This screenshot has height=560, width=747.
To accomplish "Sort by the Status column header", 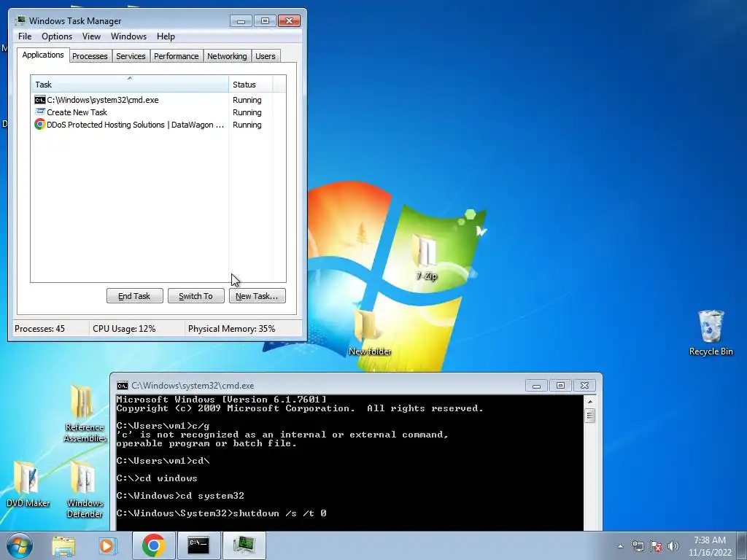I will 251,84.
